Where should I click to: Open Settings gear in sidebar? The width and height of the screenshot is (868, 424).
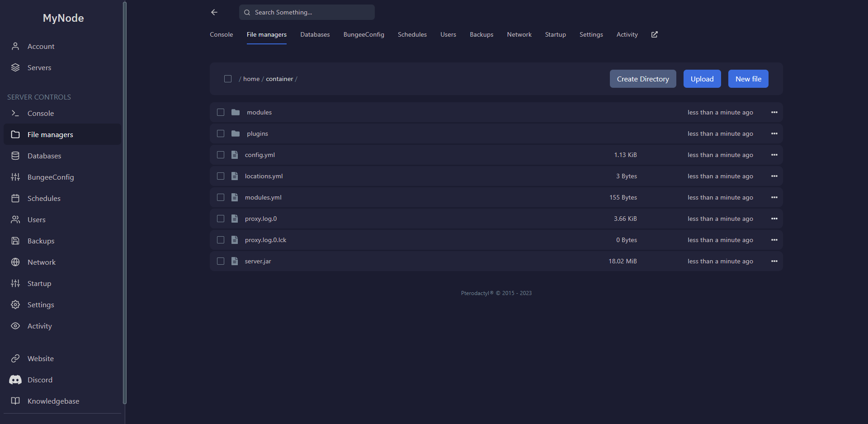pyautogui.click(x=15, y=305)
